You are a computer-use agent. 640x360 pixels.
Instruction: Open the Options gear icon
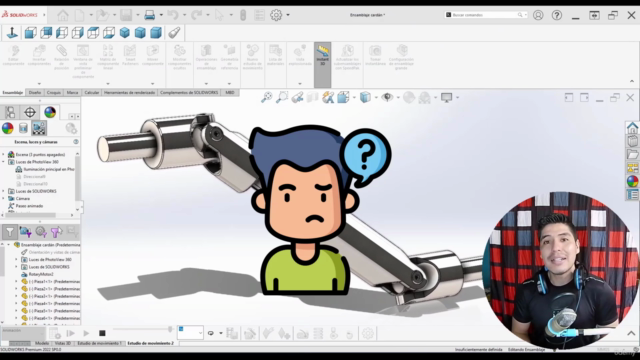(x=276, y=15)
